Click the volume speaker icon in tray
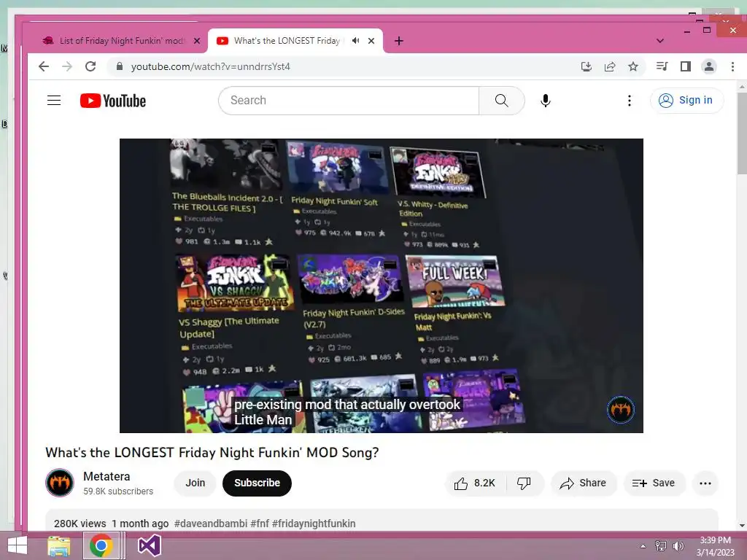Image resolution: width=747 pixels, height=560 pixels. [x=678, y=545]
